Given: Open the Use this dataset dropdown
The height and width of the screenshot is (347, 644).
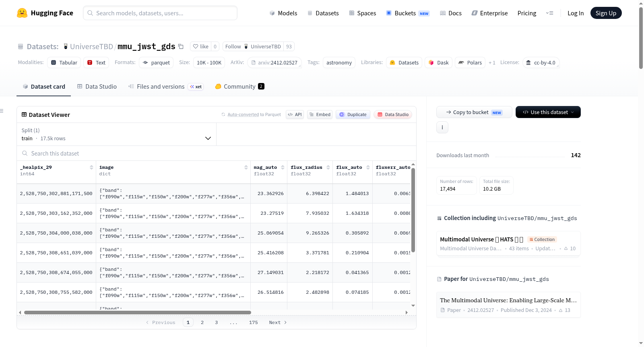Looking at the screenshot, I should coord(548,112).
